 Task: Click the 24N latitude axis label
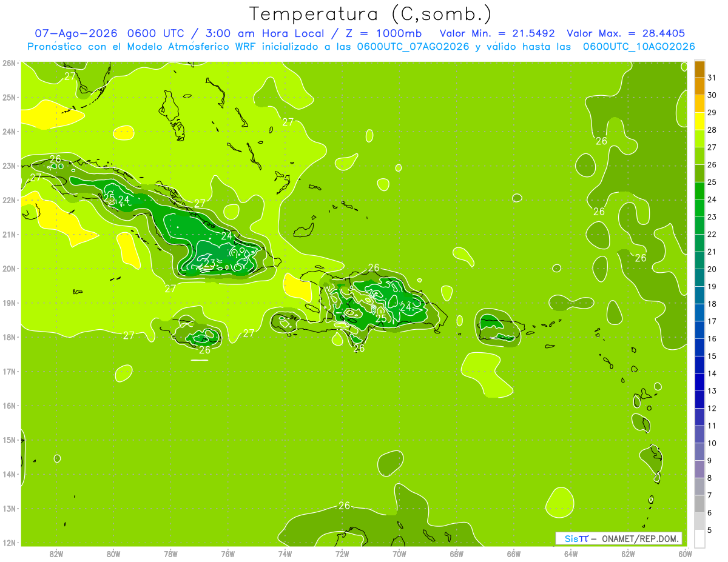[10, 132]
